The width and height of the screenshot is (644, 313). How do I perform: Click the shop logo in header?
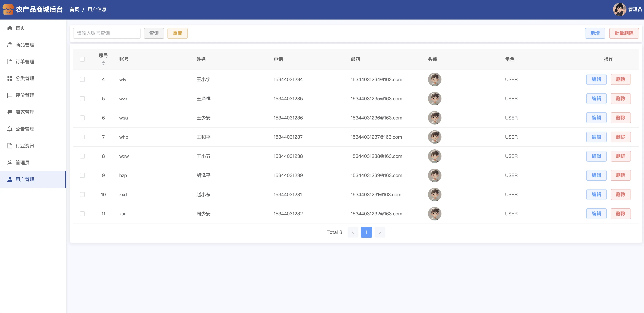pos(8,9)
